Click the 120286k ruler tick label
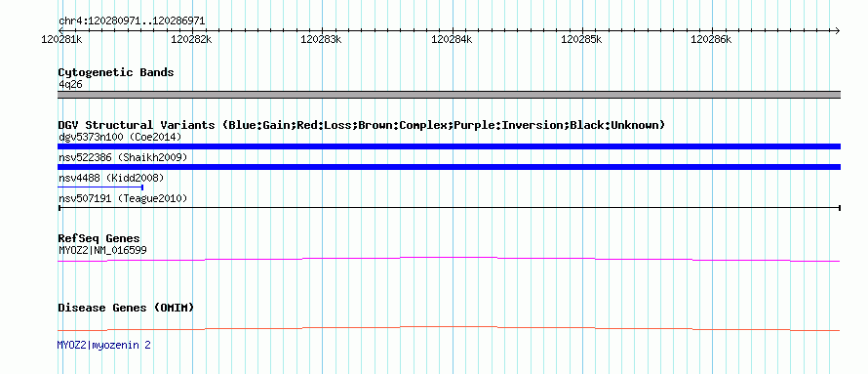The height and width of the screenshot is (374, 868). click(711, 39)
